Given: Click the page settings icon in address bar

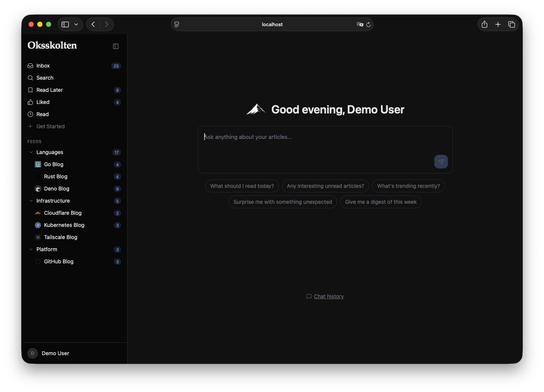Looking at the screenshot, I should coord(177,24).
